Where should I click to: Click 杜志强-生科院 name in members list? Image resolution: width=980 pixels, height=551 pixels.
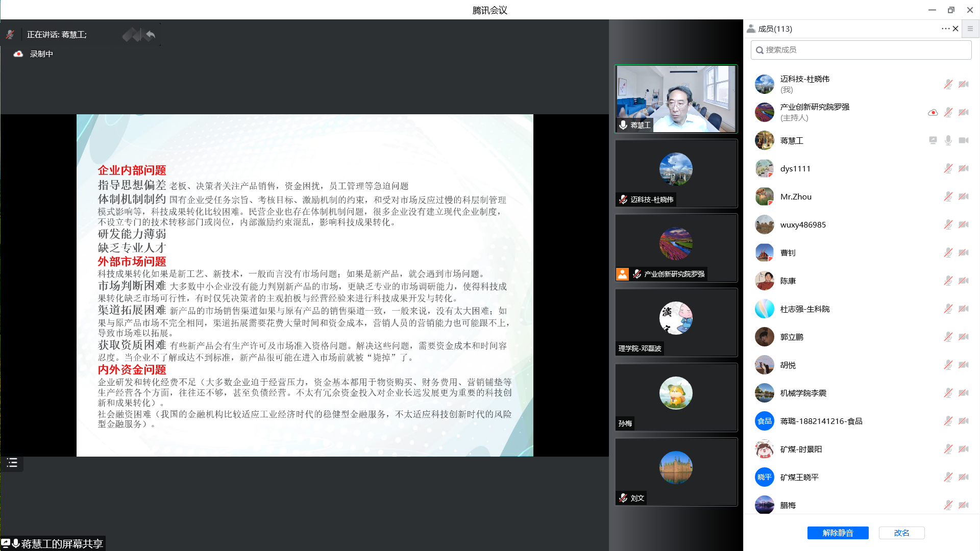coord(805,309)
